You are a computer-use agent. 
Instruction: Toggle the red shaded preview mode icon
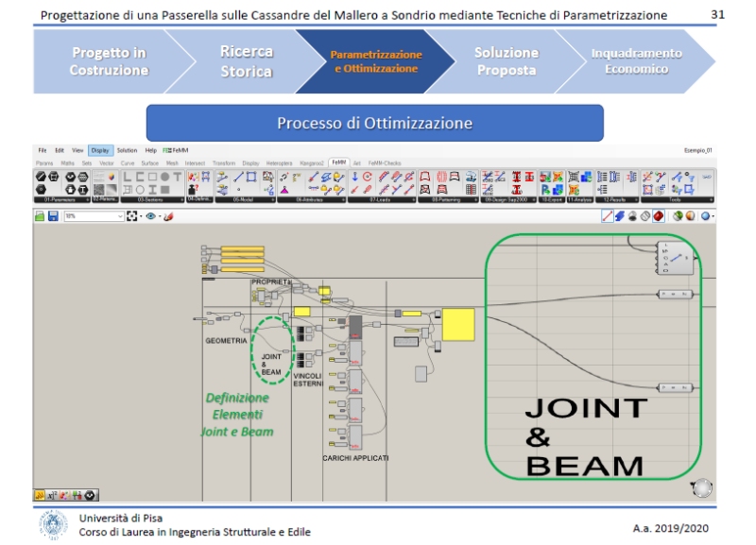tap(657, 216)
